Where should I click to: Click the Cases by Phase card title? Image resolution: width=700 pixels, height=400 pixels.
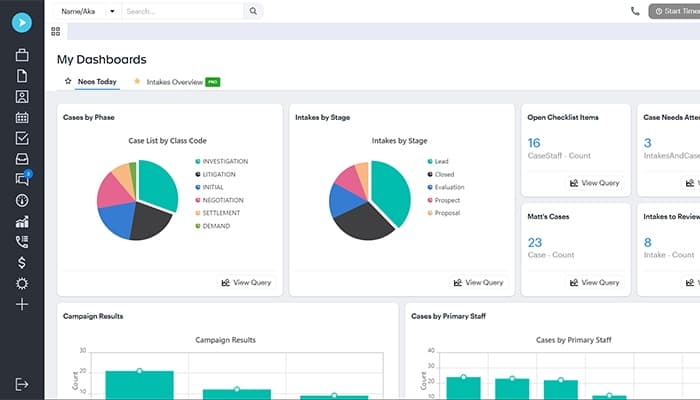pos(88,117)
